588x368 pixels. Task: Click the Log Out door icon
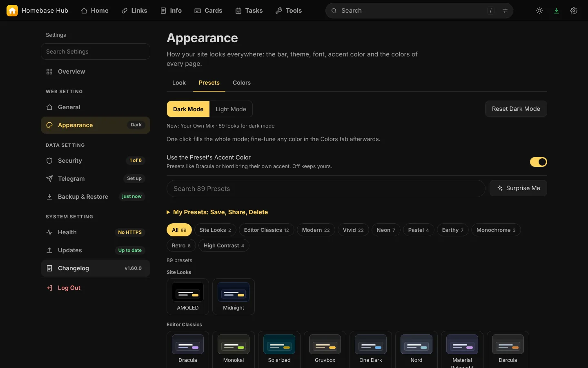coord(49,288)
